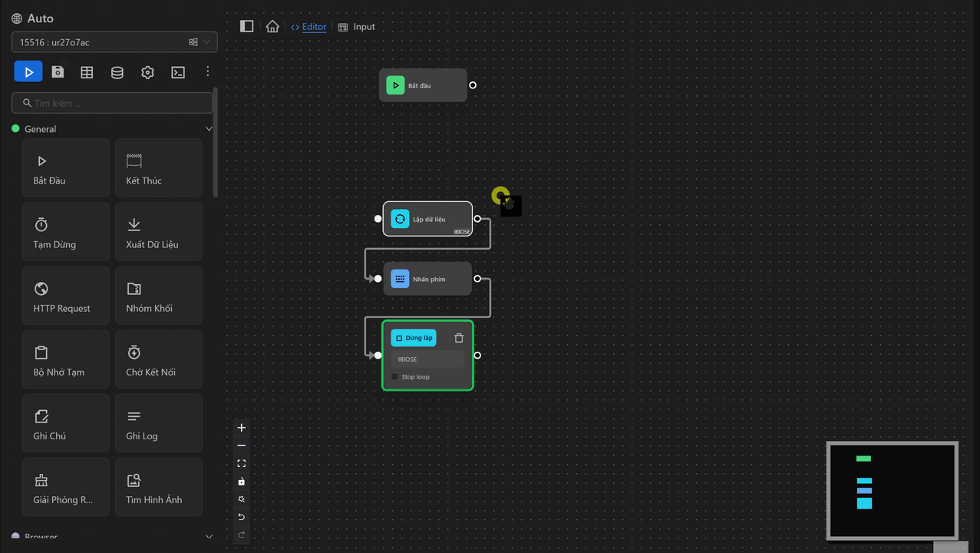Enable the Stop loop checkbox
980x553 pixels.
coord(395,377)
